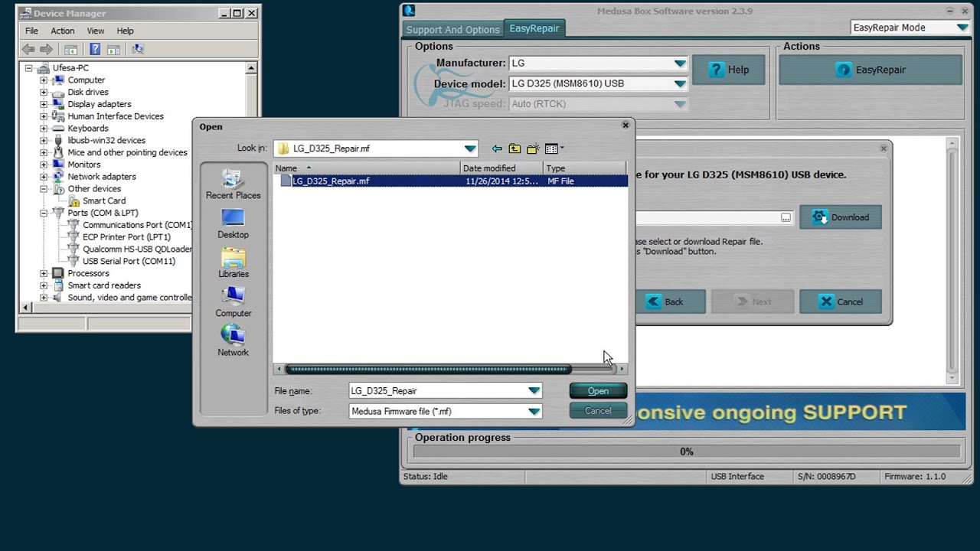Viewport: 980px width, 551px height.
Task: Click Cancel in the Open dialog
Action: pos(598,411)
